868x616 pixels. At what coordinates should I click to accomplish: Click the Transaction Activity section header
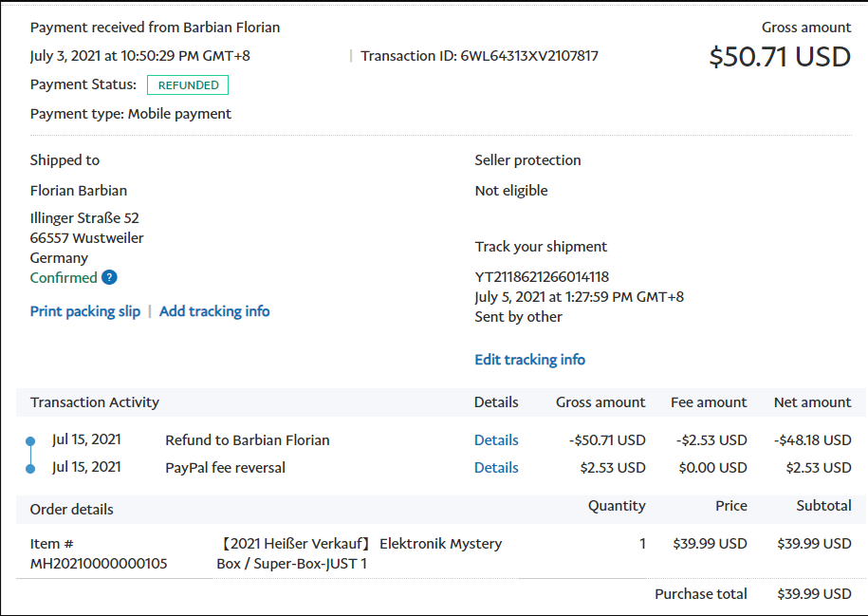tap(95, 402)
